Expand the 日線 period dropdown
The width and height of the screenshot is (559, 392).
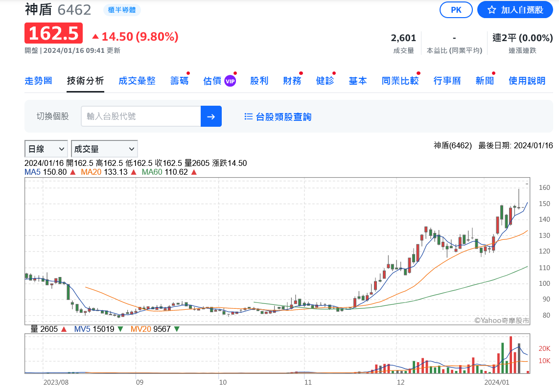pos(46,149)
